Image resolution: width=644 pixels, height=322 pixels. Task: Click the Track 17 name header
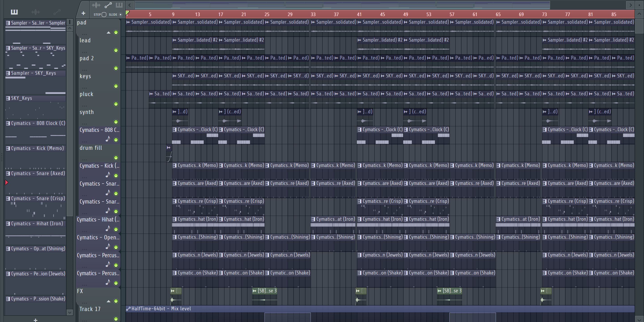point(90,309)
